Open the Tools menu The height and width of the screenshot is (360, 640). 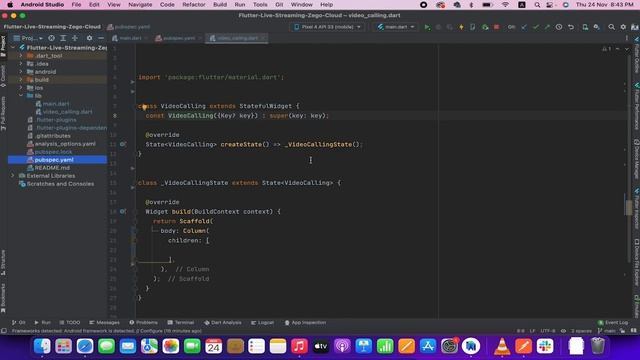[x=260, y=4]
